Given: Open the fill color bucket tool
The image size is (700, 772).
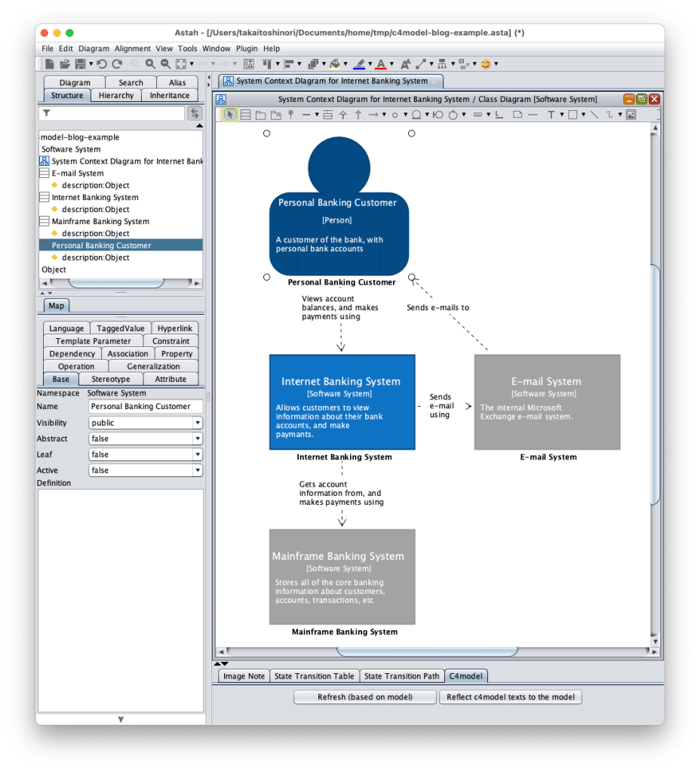Looking at the screenshot, I should [335, 64].
